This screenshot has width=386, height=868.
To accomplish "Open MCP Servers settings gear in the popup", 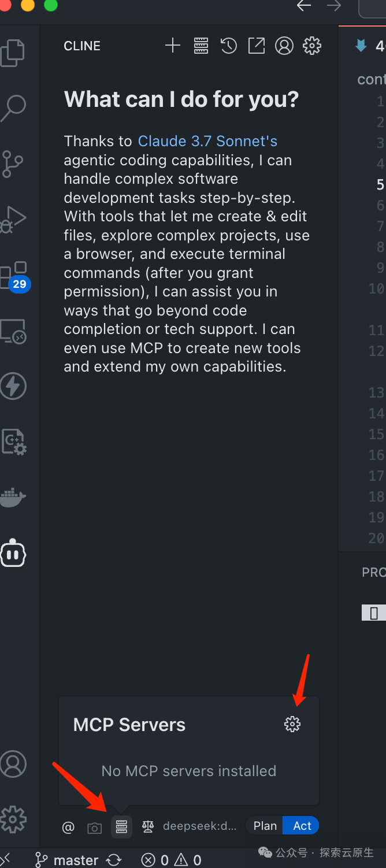I will [292, 724].
